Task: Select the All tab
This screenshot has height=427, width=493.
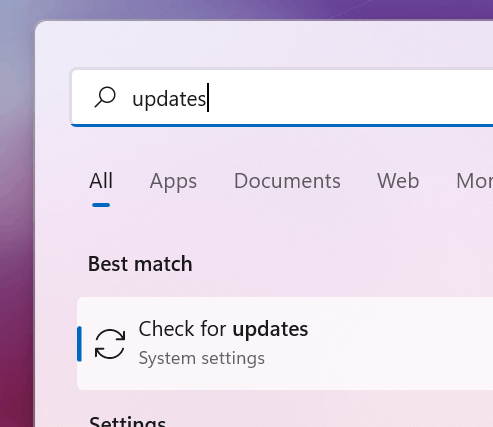Action: coord(101,181)
